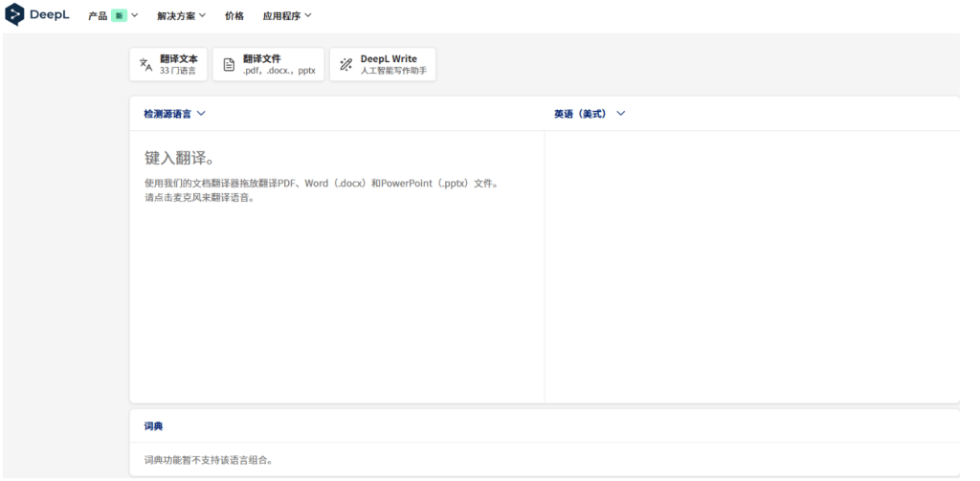The image size is (980, 481).
Task: Open the DeepL Write 人工智能写作助手 tab
Action: point(392,64)
